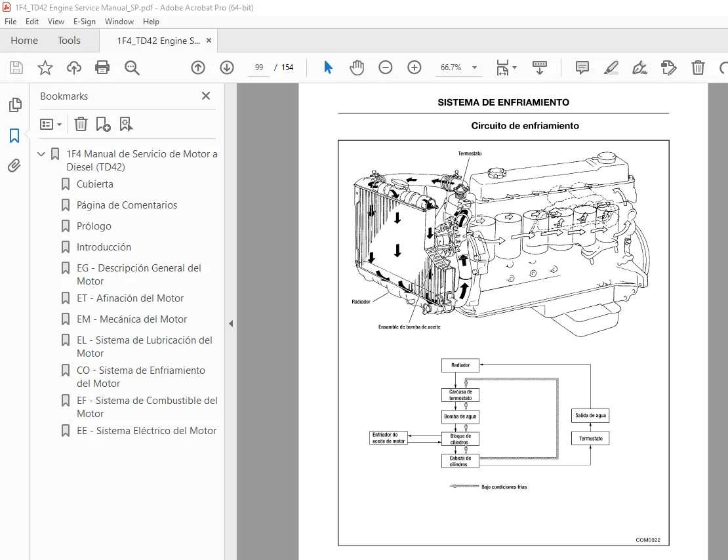
Task: Open EM - Mecánica del Motor bookmark
Action: (x=132, y=319)
